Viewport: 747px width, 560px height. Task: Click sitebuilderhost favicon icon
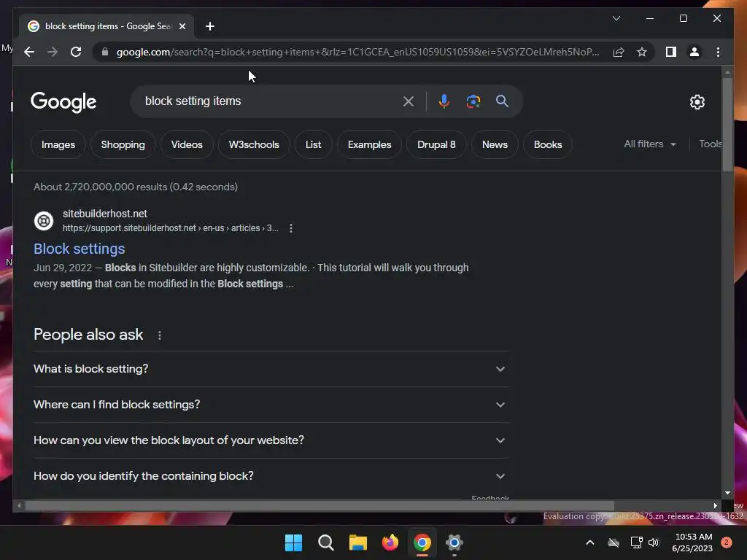(44, 220)
